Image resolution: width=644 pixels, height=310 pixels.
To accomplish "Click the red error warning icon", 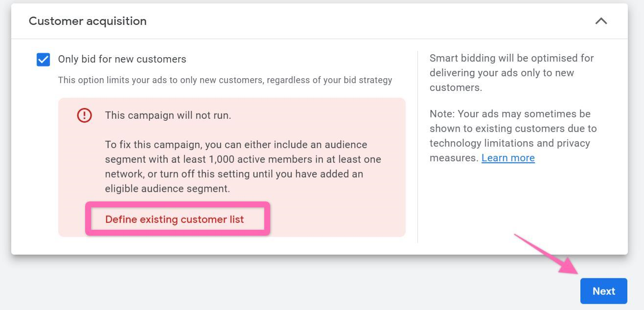I will click(x=84, y=115).
